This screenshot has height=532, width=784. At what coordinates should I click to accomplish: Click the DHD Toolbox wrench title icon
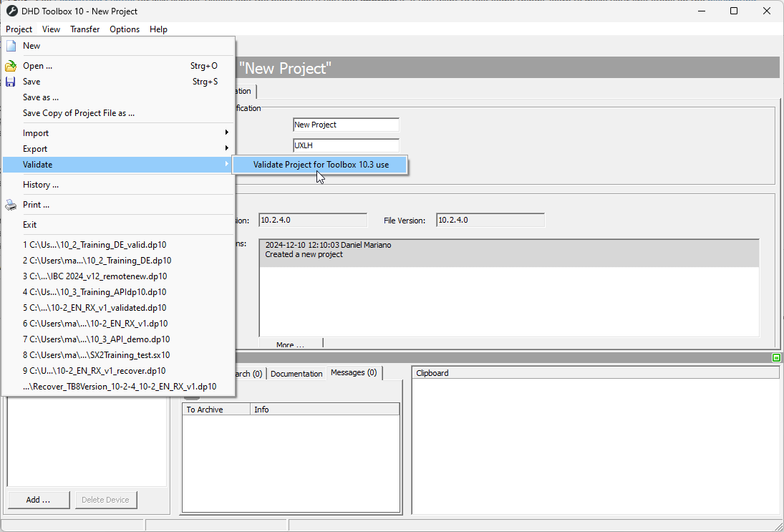[x=11, y=11]
